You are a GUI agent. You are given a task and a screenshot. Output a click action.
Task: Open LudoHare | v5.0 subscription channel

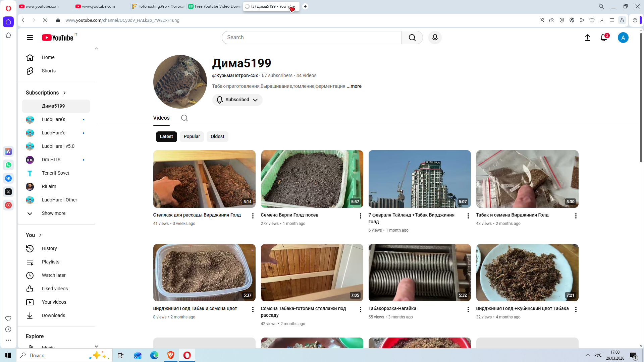coord(58,146)
